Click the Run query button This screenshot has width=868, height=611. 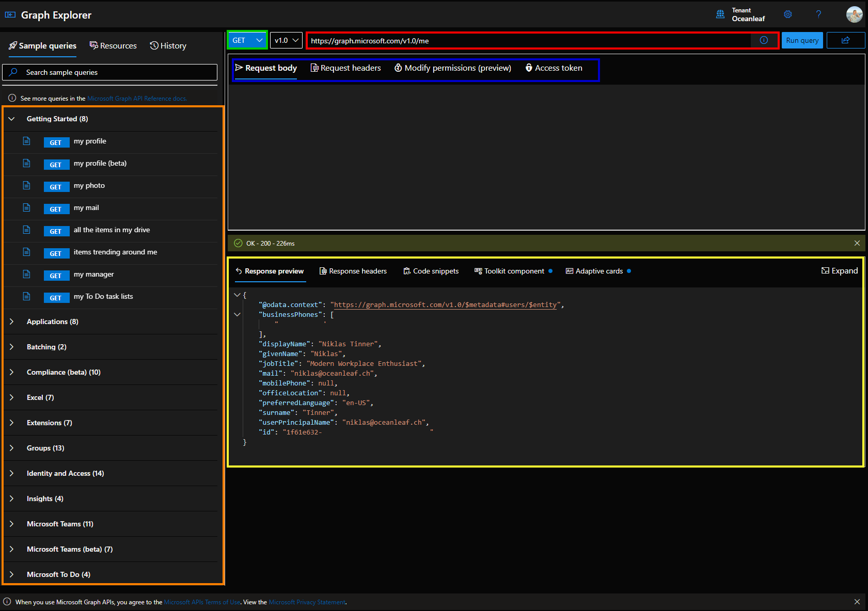click(802, 40)
